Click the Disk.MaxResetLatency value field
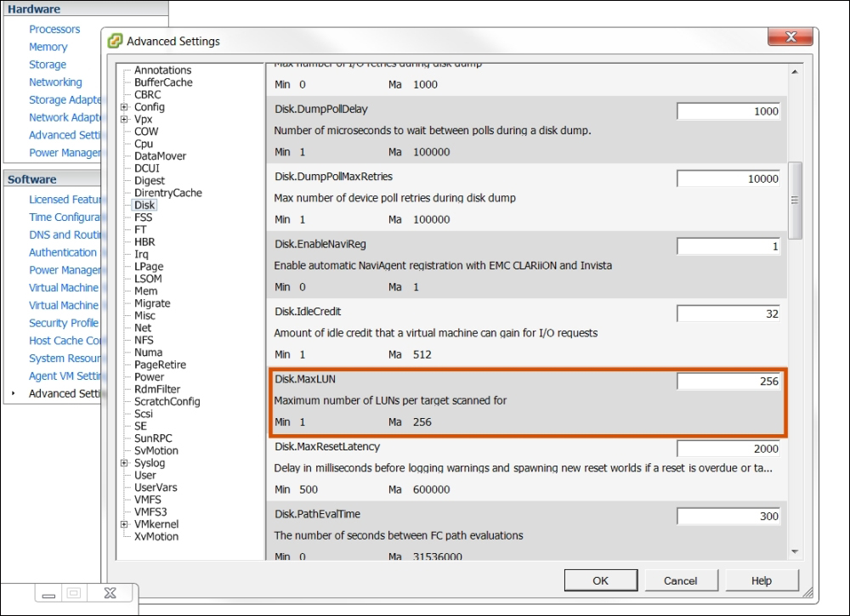This screenshot has width=850, height=616. 728,449
